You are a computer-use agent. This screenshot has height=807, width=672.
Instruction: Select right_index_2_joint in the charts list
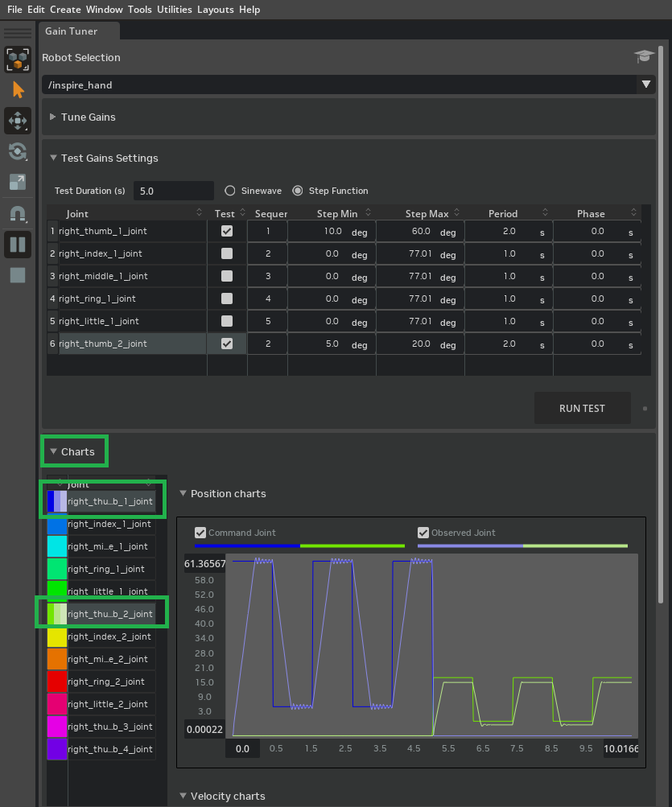[x=109, y=636]
